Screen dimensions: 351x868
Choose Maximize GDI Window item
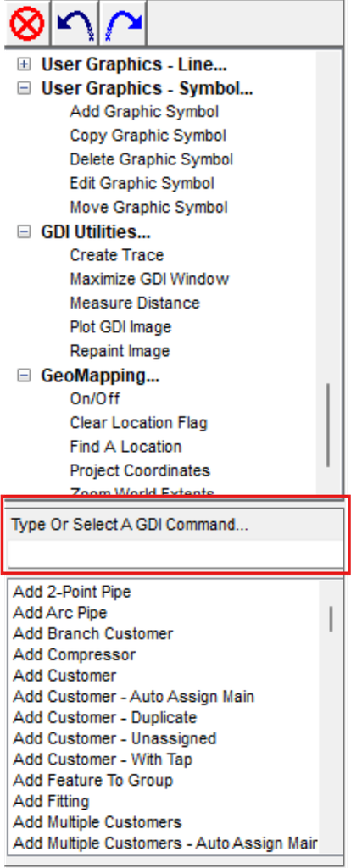pyautogui.click(x=149, y=279)
